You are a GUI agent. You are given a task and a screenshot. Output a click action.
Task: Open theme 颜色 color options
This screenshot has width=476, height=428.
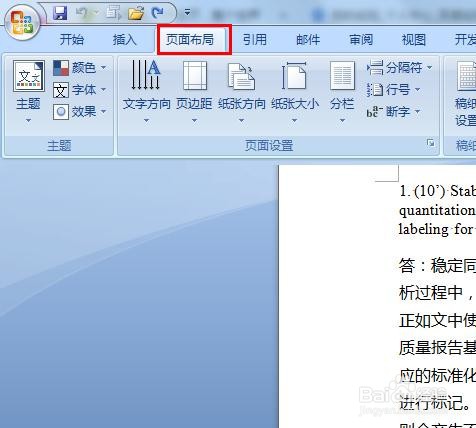coord(79,68)
